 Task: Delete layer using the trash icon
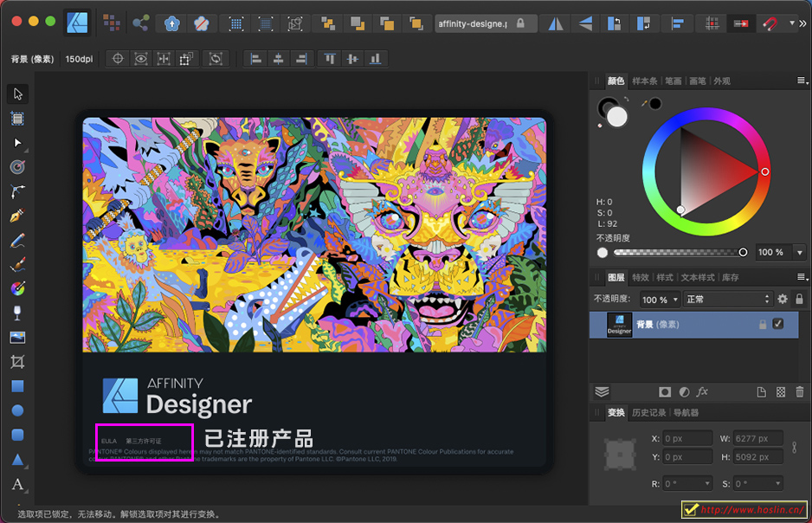point(799,392)
